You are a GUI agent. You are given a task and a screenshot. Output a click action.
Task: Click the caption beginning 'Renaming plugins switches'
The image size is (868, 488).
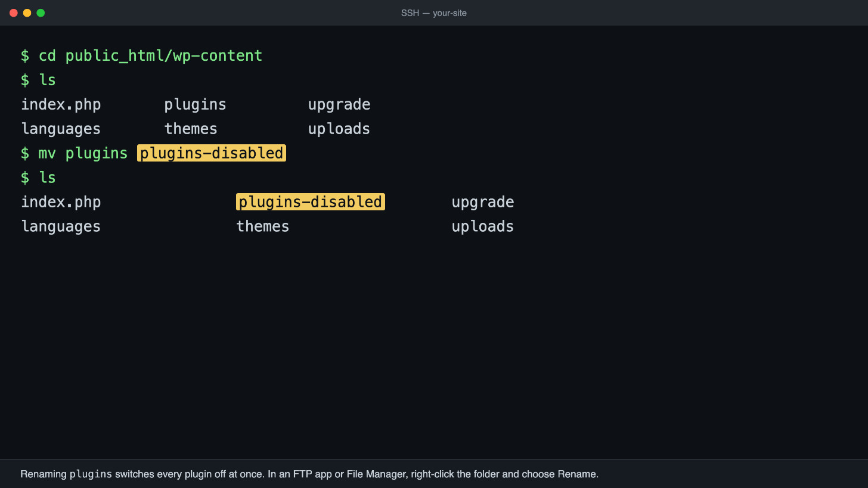309,474
